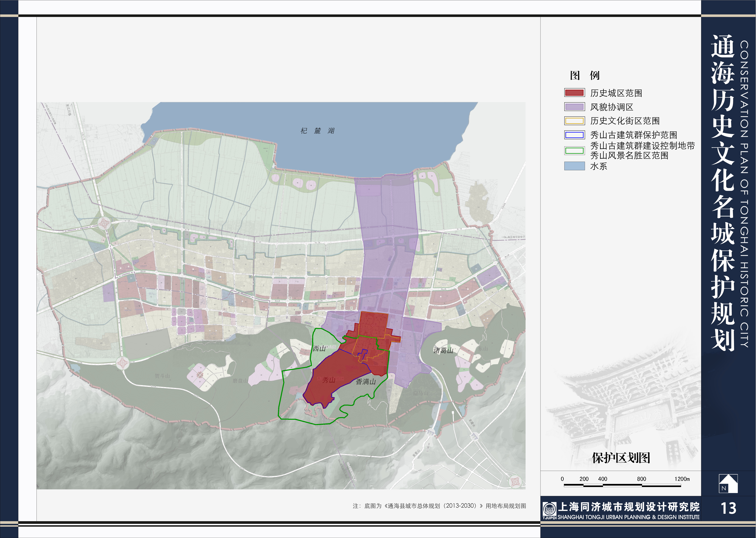Click the 秀山古建筑群建设控制地带 legend label
This screenshot has width=756, height=538.
[642, 146]
